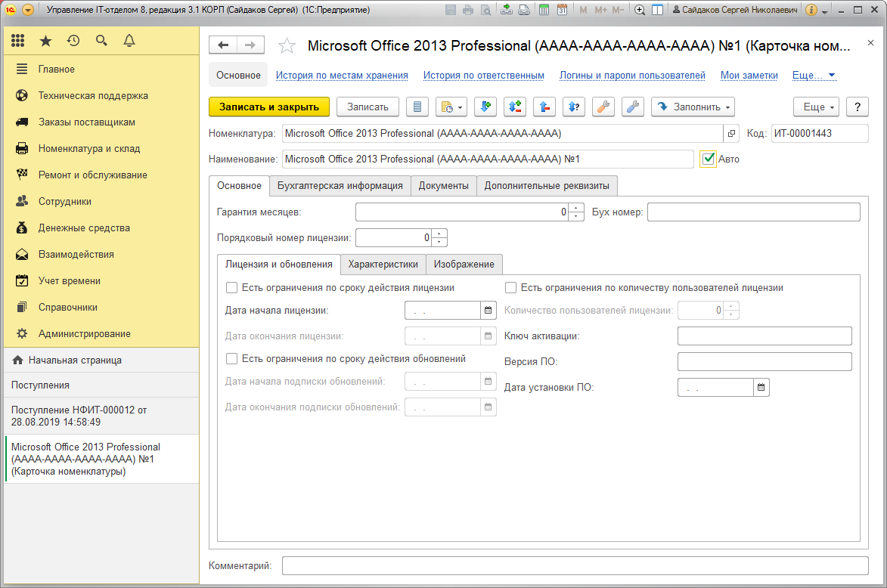The image size is (887, 588).
Task: Open the sections menu grid icon
Action: [17, 41]
